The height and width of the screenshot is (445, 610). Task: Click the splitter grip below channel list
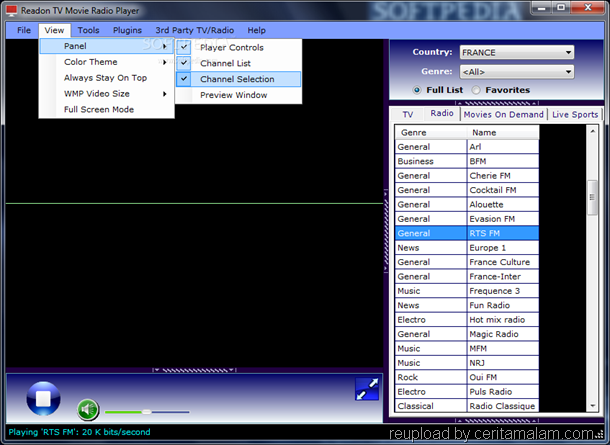(x=496, y=420)
